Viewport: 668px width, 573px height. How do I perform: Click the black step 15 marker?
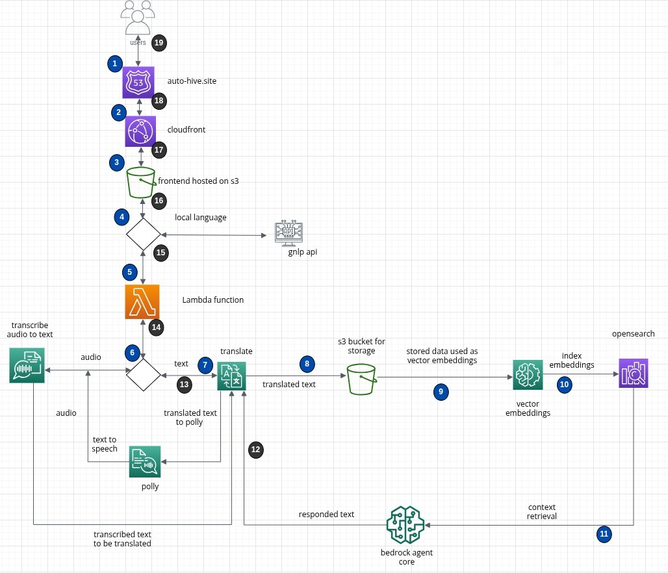161,253
